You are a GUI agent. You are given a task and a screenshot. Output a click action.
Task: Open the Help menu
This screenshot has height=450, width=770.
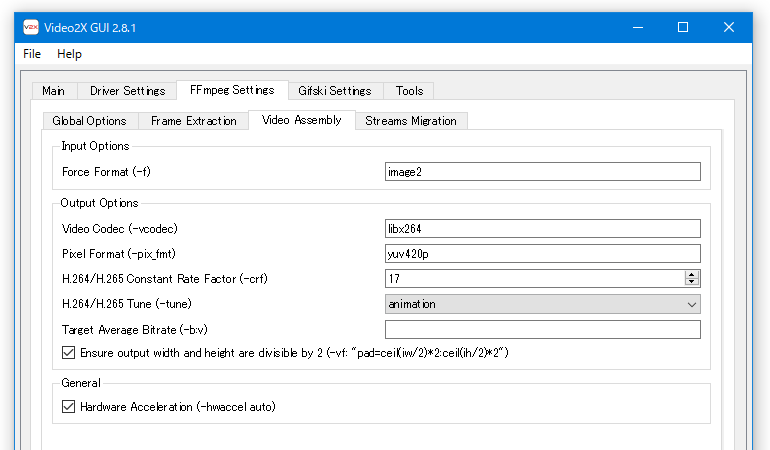coord(69,54)
